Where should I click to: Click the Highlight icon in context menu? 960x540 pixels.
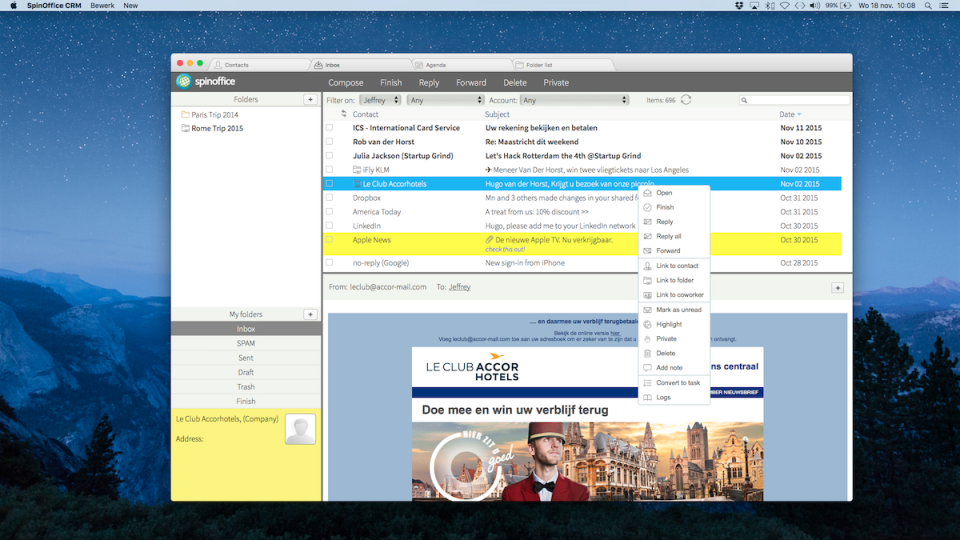pyautogui.click(x=647, y=324)
